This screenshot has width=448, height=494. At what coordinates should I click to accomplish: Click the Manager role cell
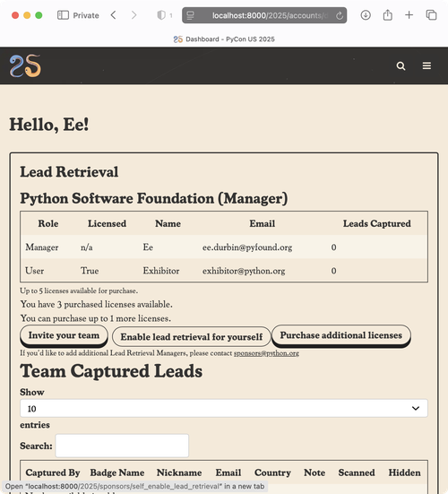click(x=42, y=247)
